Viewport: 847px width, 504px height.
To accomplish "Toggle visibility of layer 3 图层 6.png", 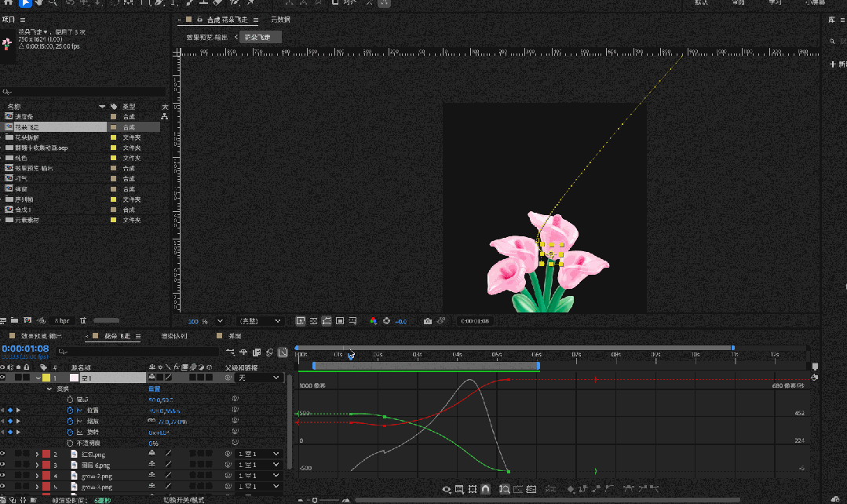I will point(4,466).
